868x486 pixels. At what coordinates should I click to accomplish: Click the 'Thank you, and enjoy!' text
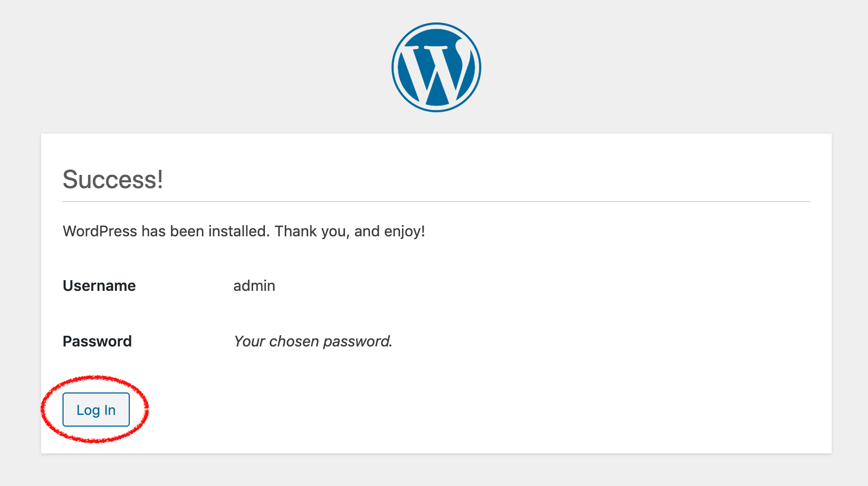350,232
